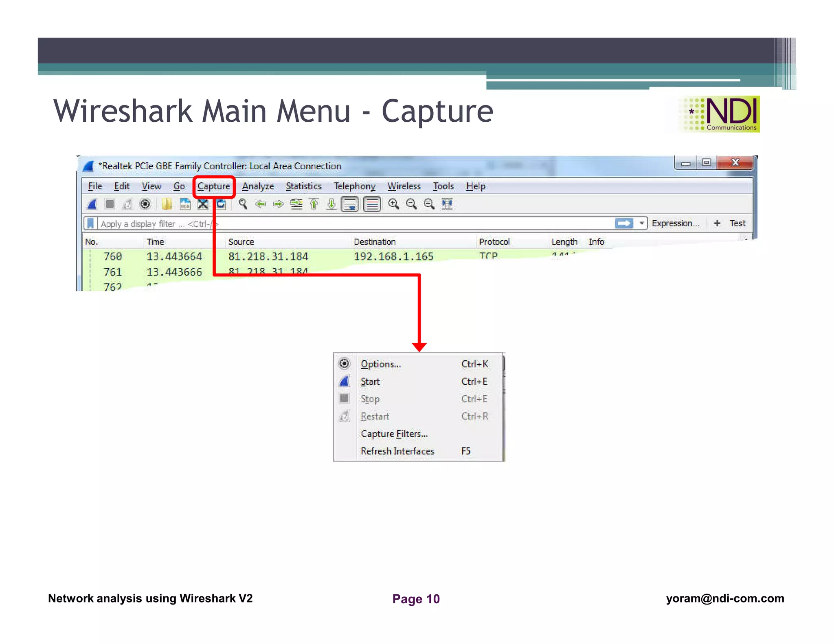The height and width of the screenshot is (644, 834).
Task: Open capture options via the toolbar gear icon
Action: point(145,204)
